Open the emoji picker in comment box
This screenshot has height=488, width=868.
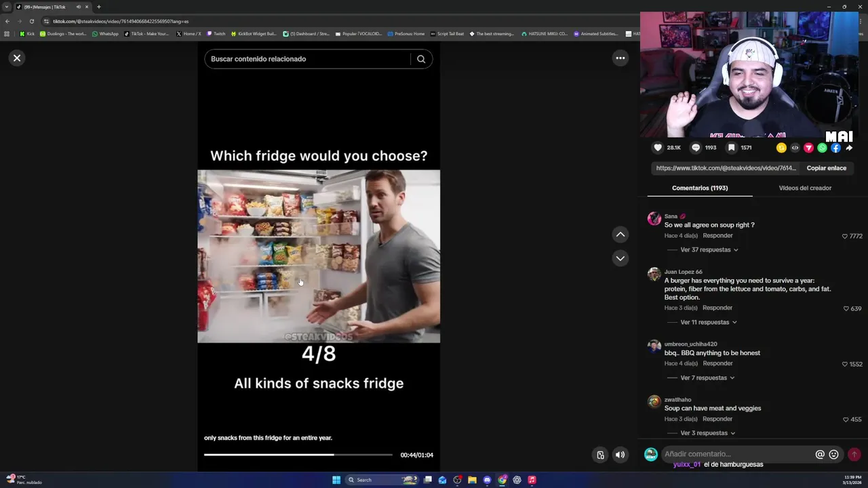[833, 455]
